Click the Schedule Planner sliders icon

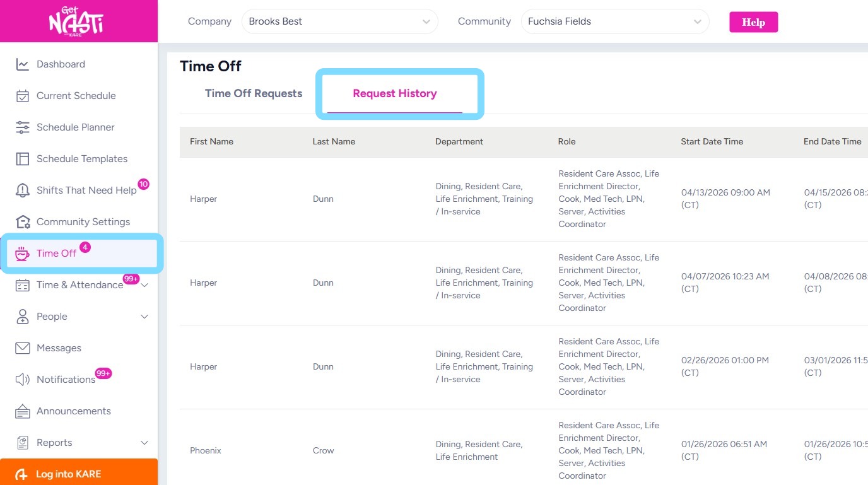pyautogui.click(x=23, y=127)
